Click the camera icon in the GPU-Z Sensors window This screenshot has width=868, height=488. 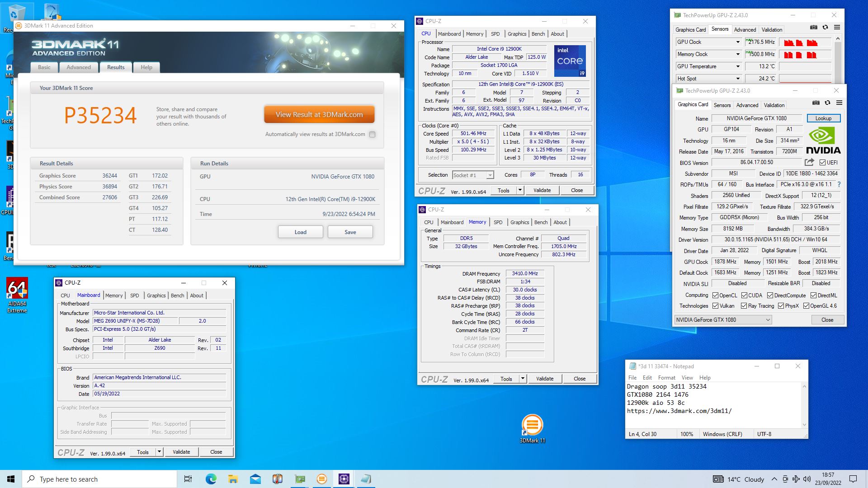814,28
